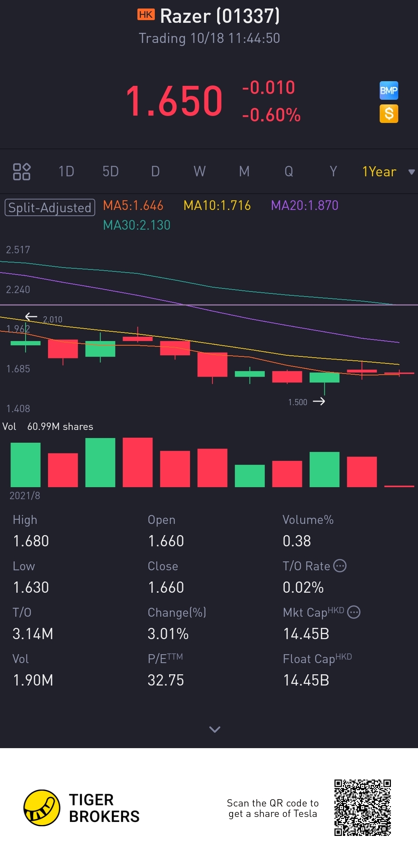Screen dimensions: 418x868
Task: Tap the QR code image
Action: [363, 808]
